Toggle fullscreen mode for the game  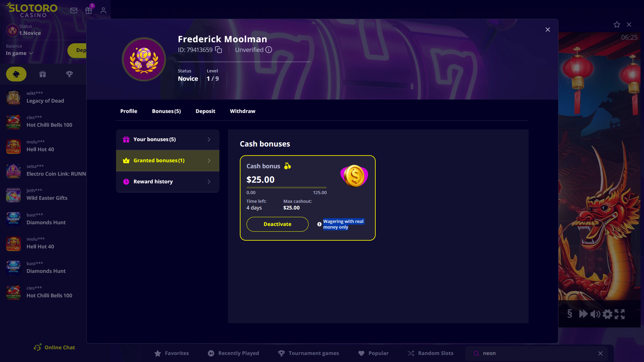(x=620, y=314)
